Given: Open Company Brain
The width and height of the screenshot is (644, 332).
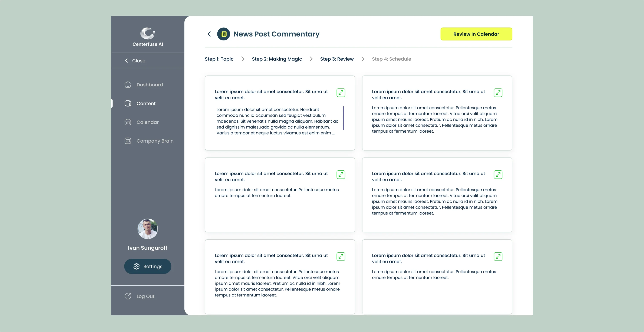Looking at the screenshot, I should (154, 141).
